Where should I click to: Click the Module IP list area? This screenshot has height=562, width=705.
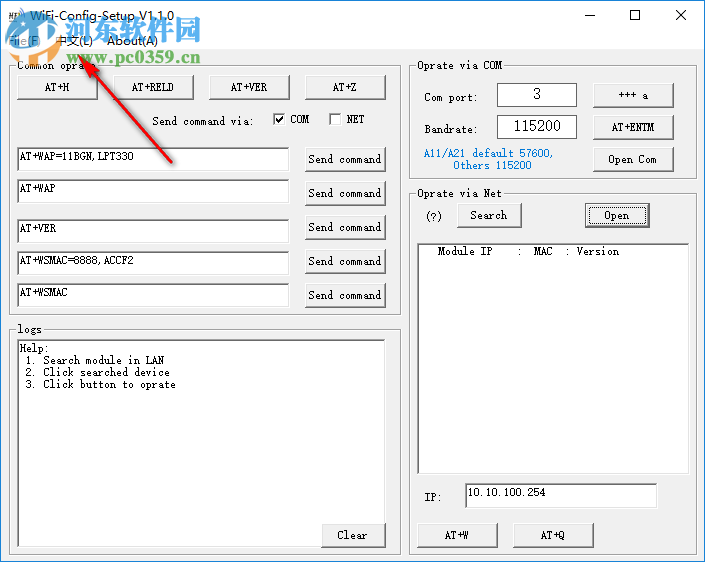(x=553, y=359)
